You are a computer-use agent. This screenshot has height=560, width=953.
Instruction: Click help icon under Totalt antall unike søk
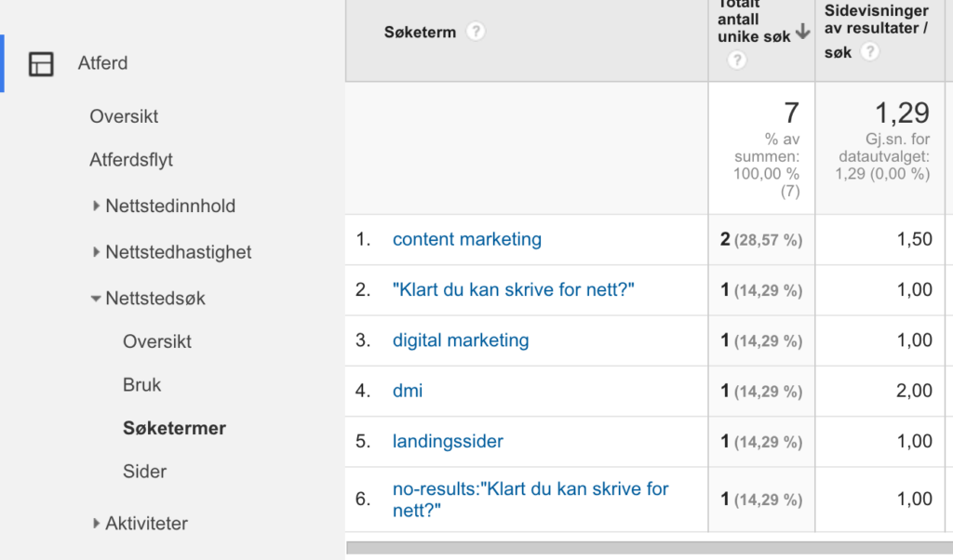737,60
